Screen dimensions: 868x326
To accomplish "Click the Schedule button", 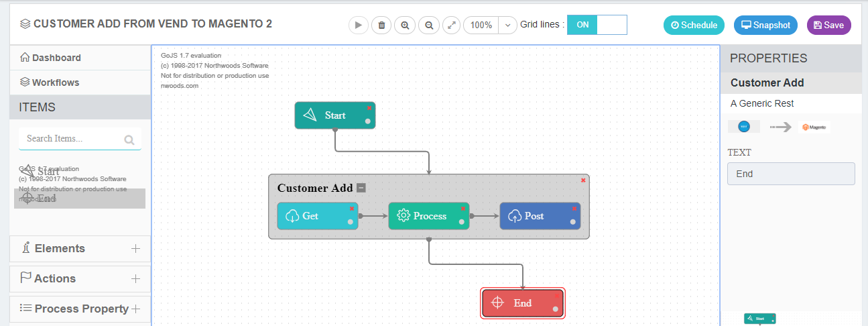I will click(x=694, y=25).
